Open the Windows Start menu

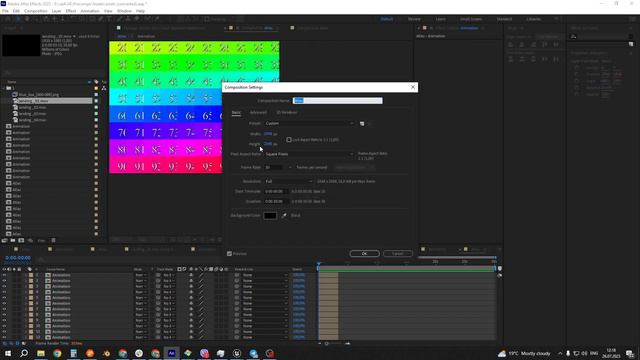click(x=7, y=353)
